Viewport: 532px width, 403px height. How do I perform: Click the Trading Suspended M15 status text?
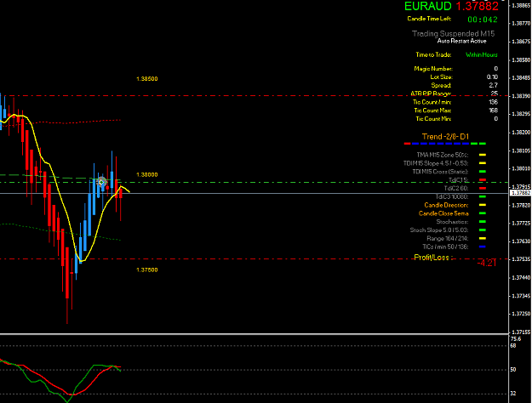(454, 33)
